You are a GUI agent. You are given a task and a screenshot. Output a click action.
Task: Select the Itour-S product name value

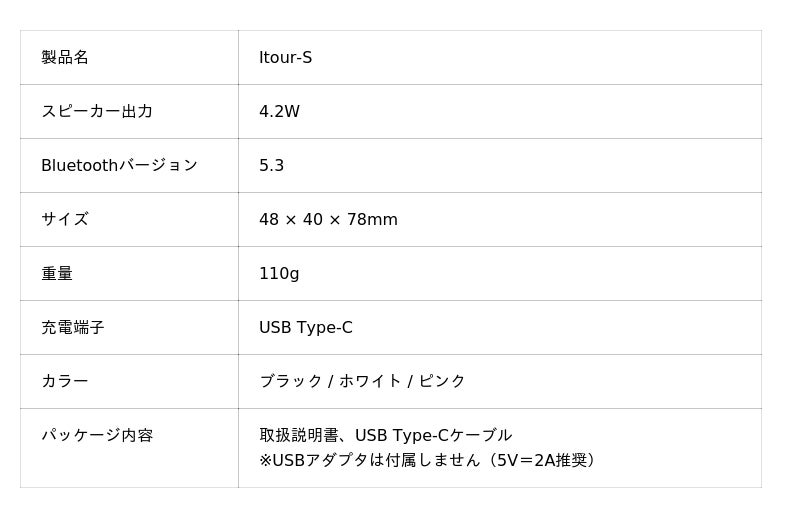coord(285,58)
